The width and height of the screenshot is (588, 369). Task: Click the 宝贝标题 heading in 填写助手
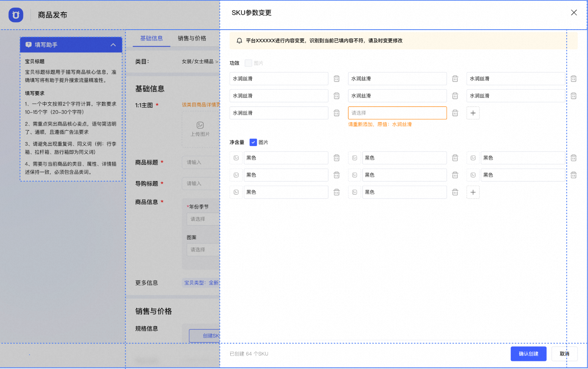click(35, 61)
